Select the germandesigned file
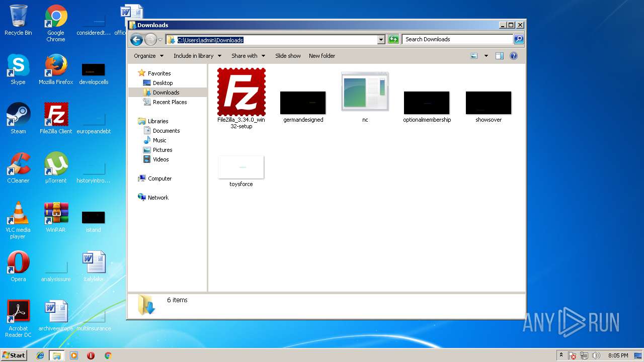Image resolution: width=644 pixels, height=362 pixels. pos(303,107)
